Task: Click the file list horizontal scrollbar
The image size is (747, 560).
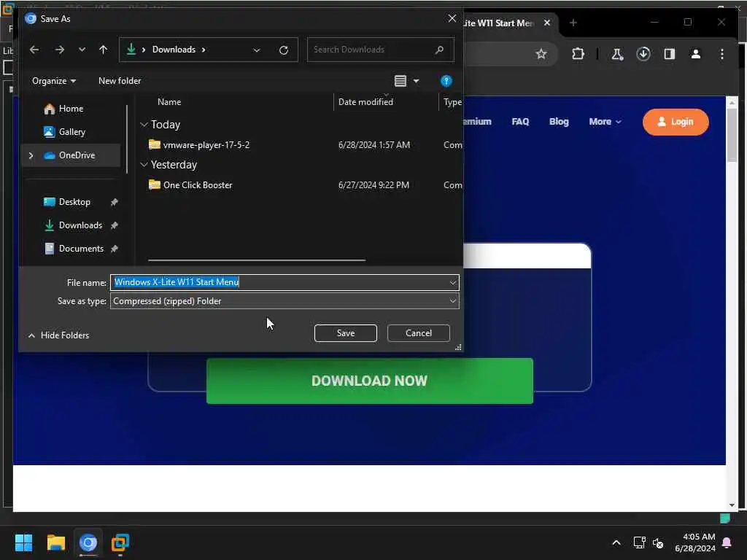Action: pos(257,260)
